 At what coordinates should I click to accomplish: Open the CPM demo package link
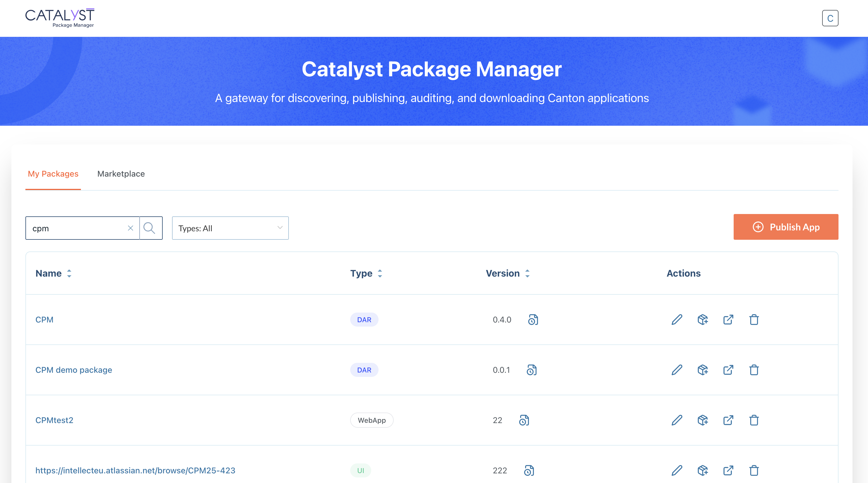(x=74, y=370)
